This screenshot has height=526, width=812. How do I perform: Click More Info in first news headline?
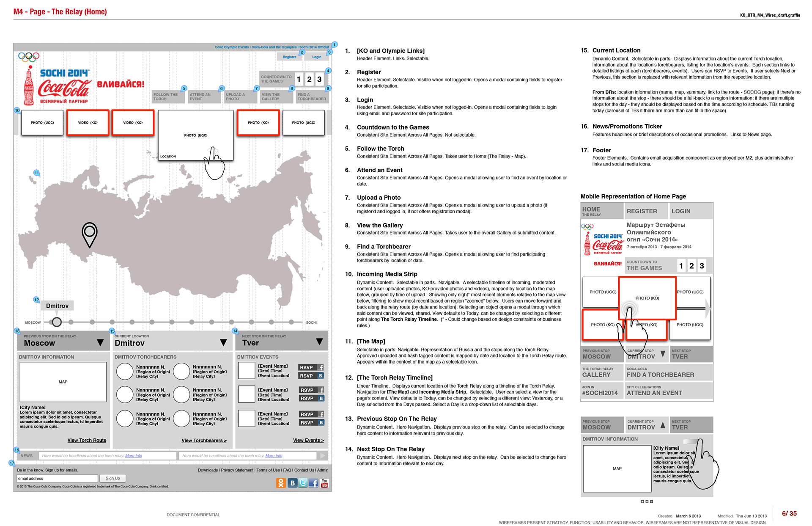coord(134,456)
